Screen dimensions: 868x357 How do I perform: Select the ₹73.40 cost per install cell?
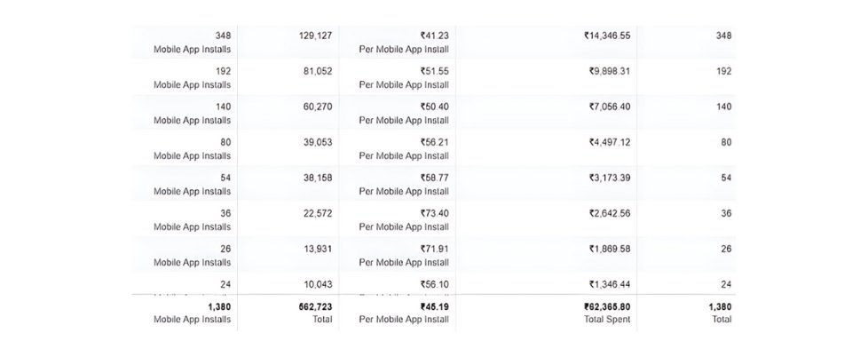coord(434,213)
